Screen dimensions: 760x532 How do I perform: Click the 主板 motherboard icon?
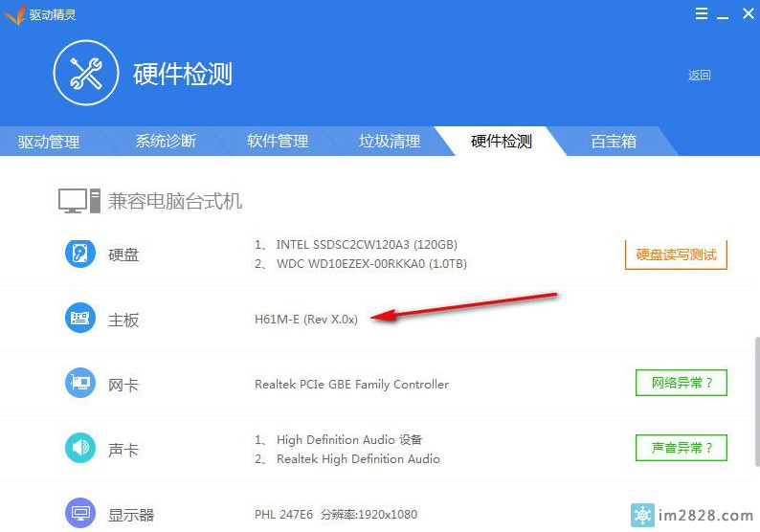pyautogui.click(x=79, y=319)
